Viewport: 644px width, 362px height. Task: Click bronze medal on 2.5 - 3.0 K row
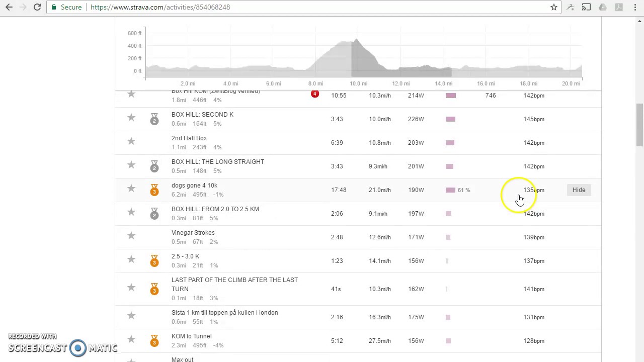(154, 261)
